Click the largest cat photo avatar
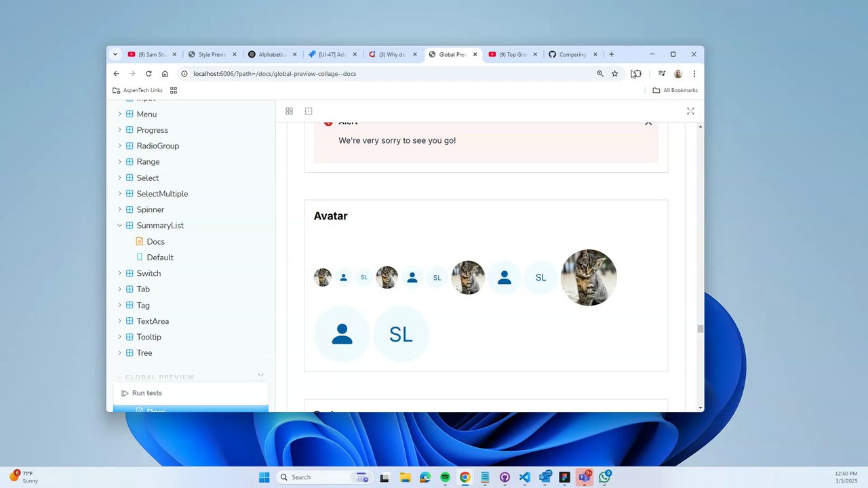 (589, 278)
